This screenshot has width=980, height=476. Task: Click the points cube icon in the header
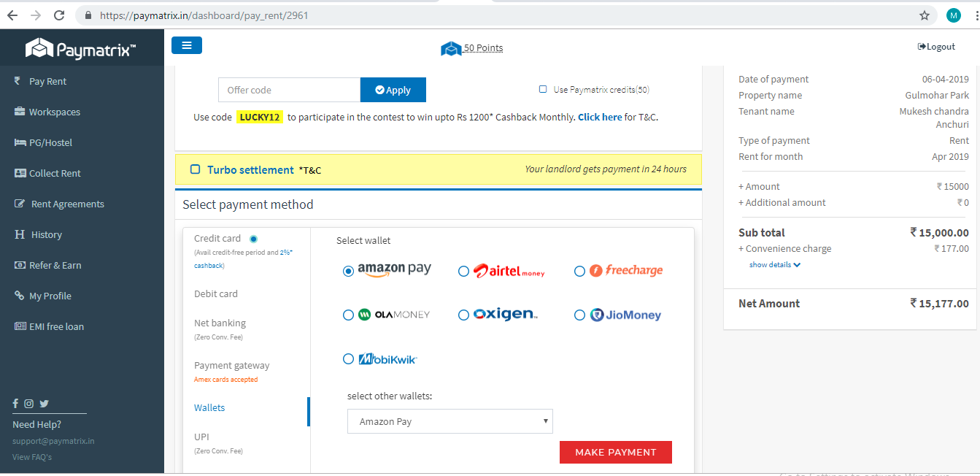[451, 49]
